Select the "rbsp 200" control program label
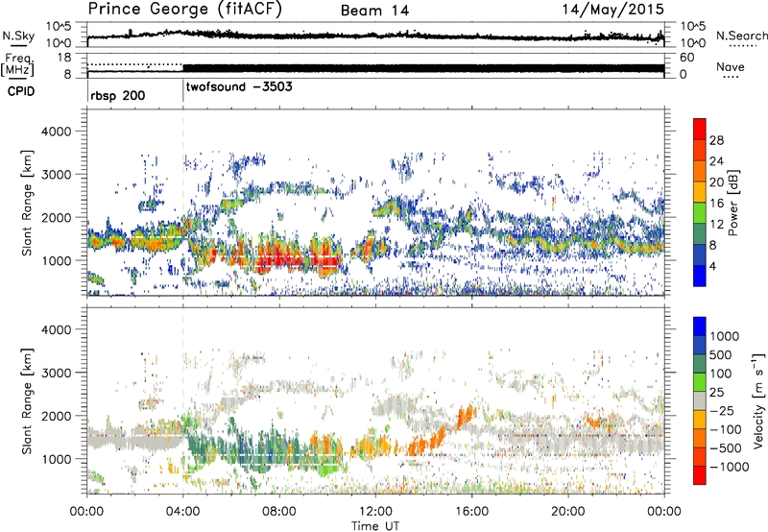768x532 pixels. pyautogui.click(x=117, y=95)
